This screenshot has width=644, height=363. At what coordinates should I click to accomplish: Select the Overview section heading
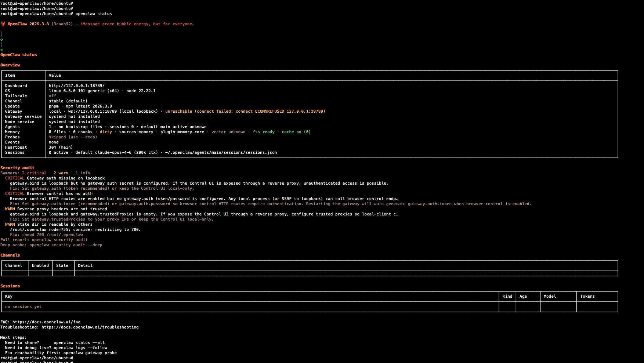click(x=10, y=65)
